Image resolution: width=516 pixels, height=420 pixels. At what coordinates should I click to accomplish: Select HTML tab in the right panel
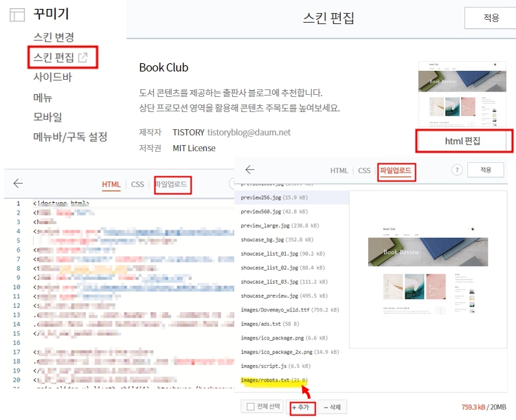click(339, 170)
